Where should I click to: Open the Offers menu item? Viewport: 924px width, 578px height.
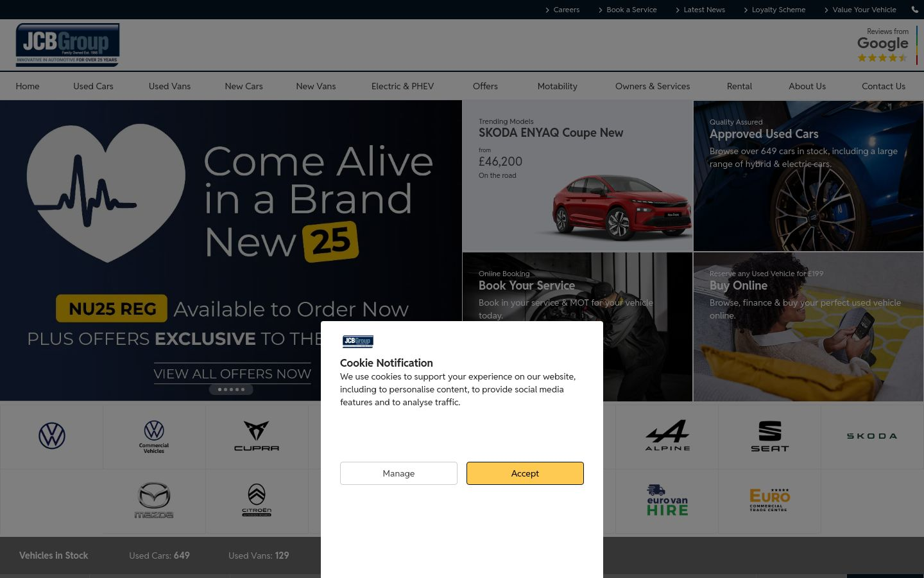coord(485,86)
